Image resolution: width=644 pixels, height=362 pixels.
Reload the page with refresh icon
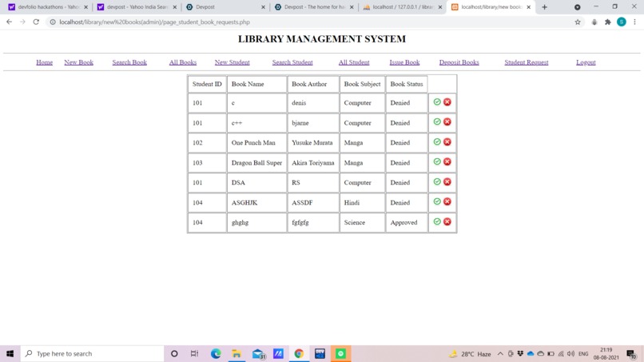(x=36, y=22)
